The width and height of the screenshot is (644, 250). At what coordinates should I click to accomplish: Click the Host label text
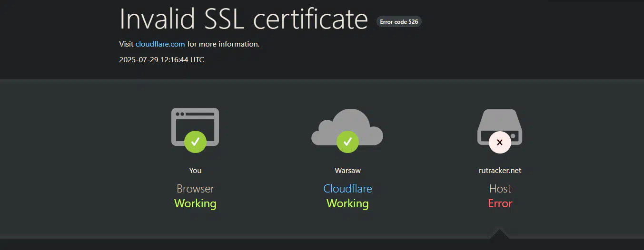500,189
